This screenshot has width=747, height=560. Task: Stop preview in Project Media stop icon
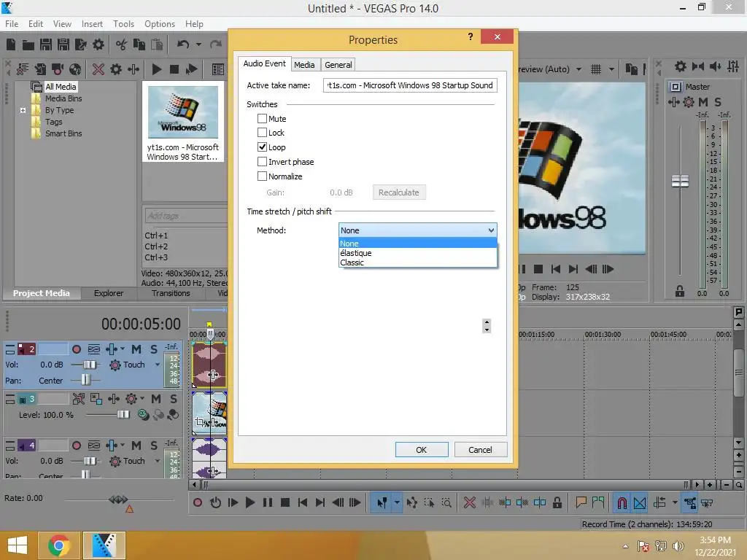pos(174,69)
